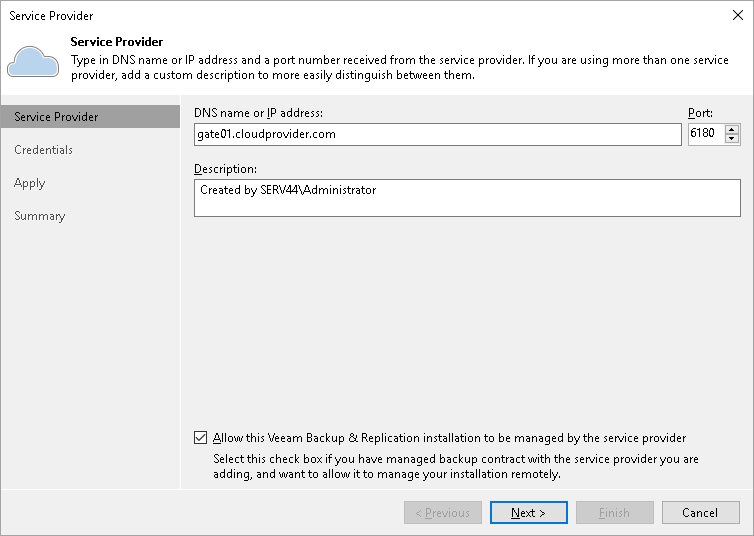Click the Finish button
The image size is (754, 536).
click(x=615, y=513)
